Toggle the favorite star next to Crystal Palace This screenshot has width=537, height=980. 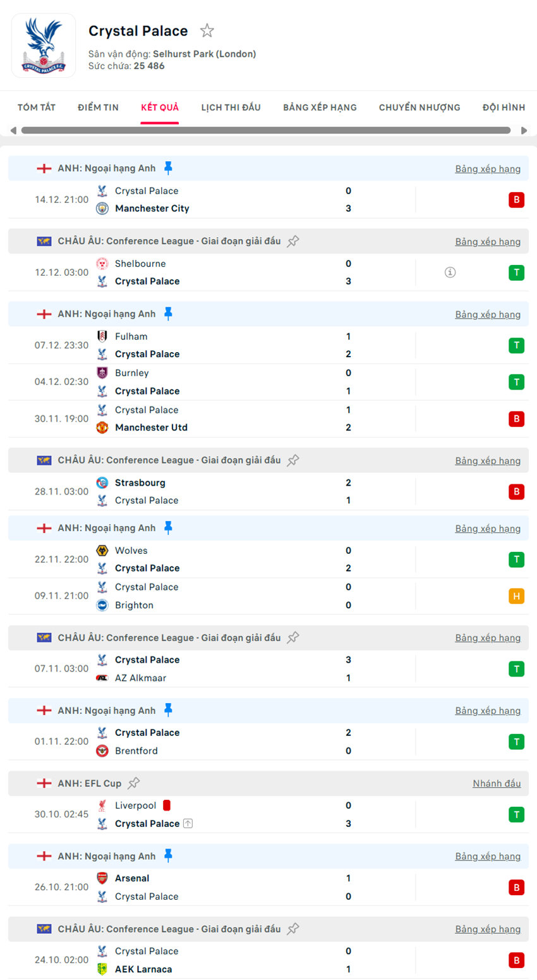pyautogui.click(x=207, y=30)
